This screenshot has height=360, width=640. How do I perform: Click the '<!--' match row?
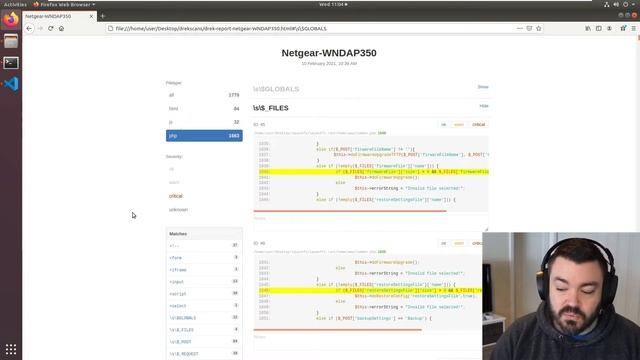click(204, 246)
